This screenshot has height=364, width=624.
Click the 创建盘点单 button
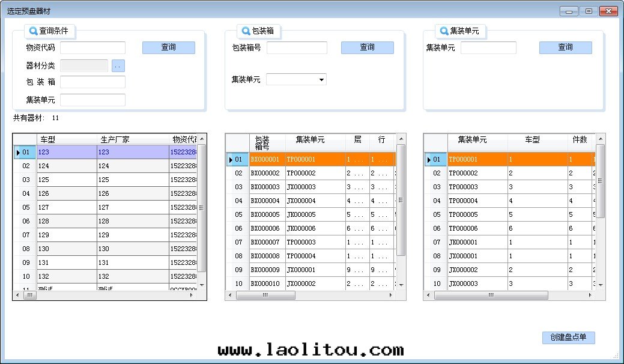point(568,337)
